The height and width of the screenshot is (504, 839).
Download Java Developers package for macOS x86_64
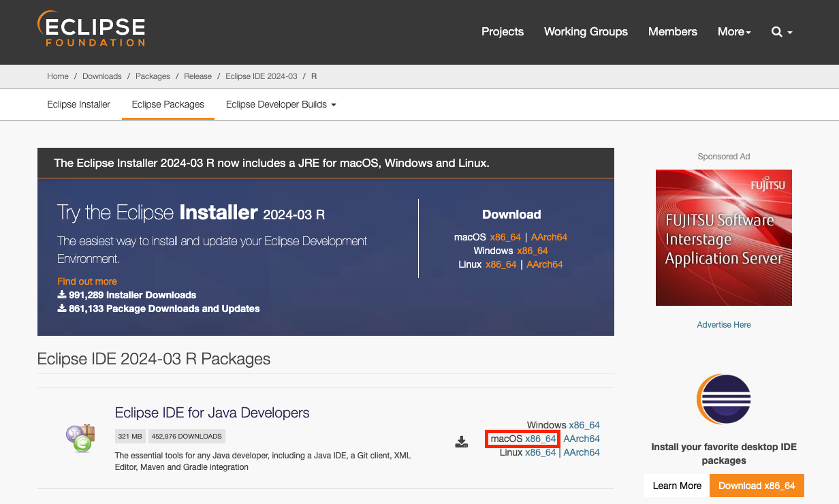541,439
